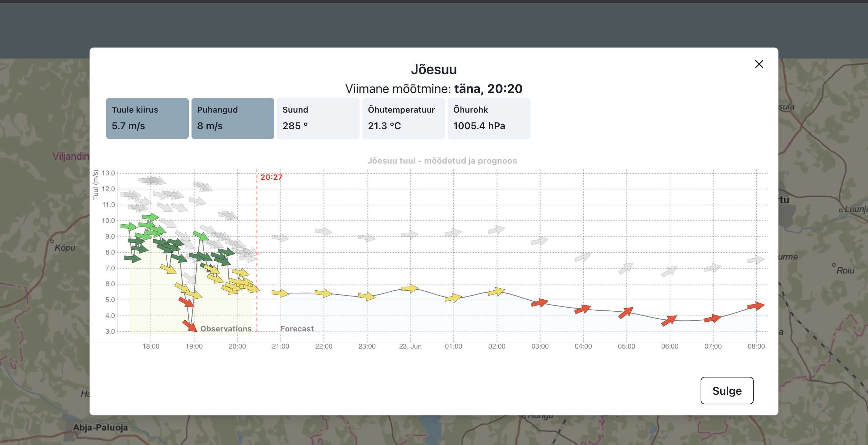Click yellow forecast wind arrow at 23:00

pyautogui.click(x=367, y=296)
